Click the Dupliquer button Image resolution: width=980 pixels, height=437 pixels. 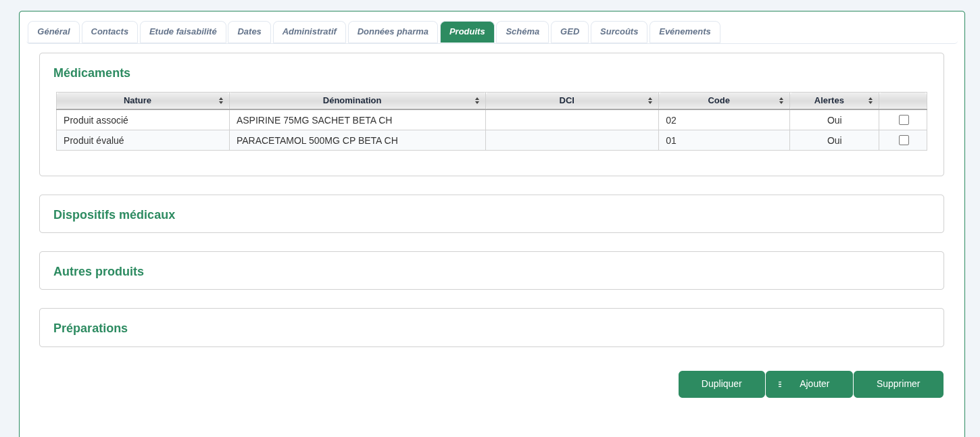pyautogui.click(x=721, y=384)
